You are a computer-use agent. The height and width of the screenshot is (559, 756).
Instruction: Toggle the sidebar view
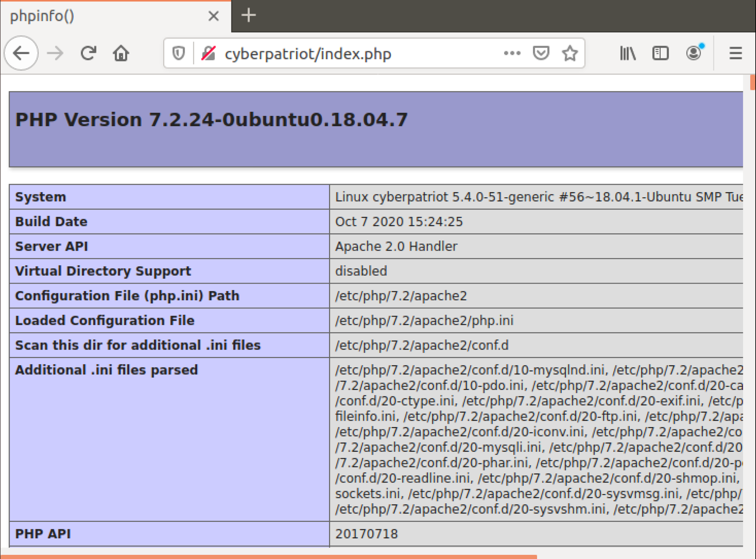(660, 53)
